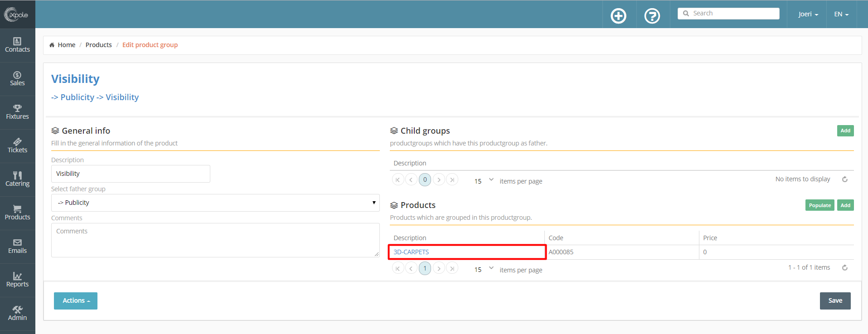The width and height of the screenshot is (868, 334).
Task: Click the Edit product group breadcrumb
Action: tap(150, 45)
